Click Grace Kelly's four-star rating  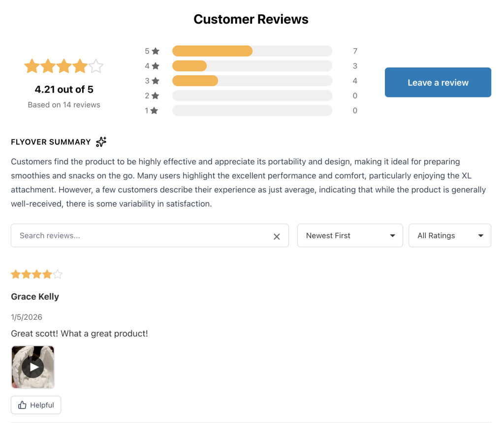pyautogui.click(x=37, y=274)
